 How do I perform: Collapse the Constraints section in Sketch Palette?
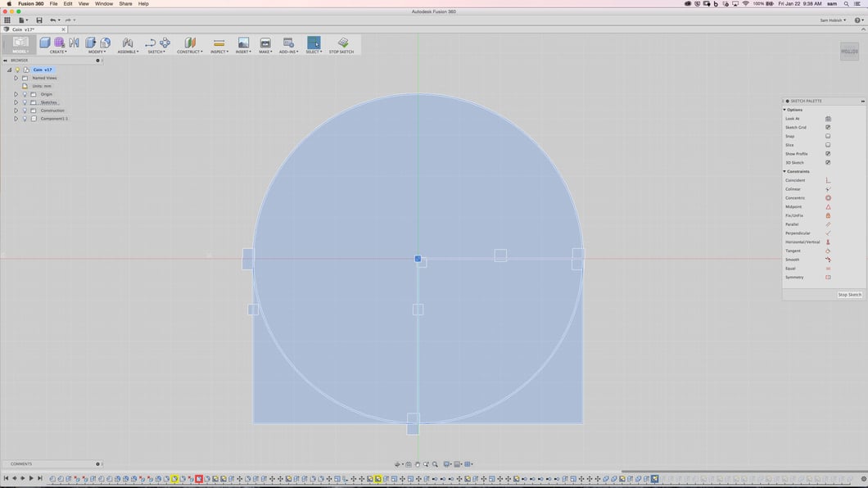coord(784,172)
